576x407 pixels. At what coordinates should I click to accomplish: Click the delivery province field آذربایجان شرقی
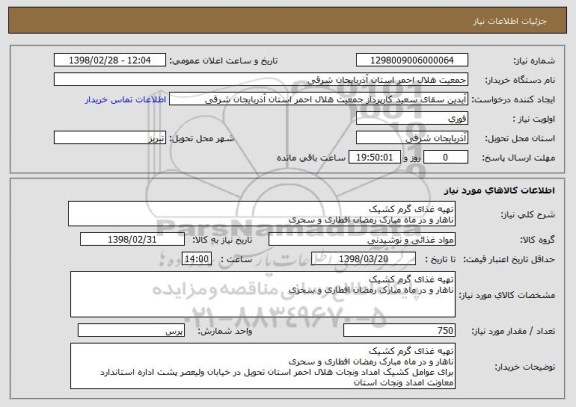pyautogui.click(x=412, y=138)
